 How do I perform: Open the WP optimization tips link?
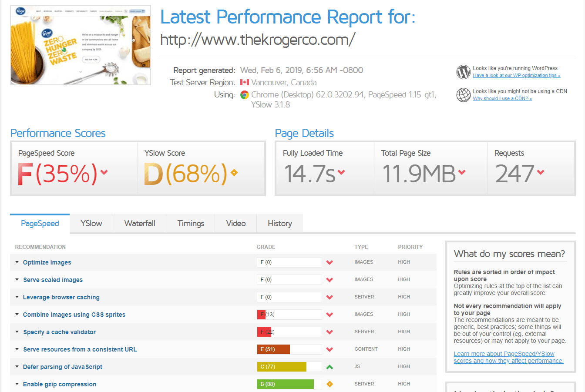(517, 75)
